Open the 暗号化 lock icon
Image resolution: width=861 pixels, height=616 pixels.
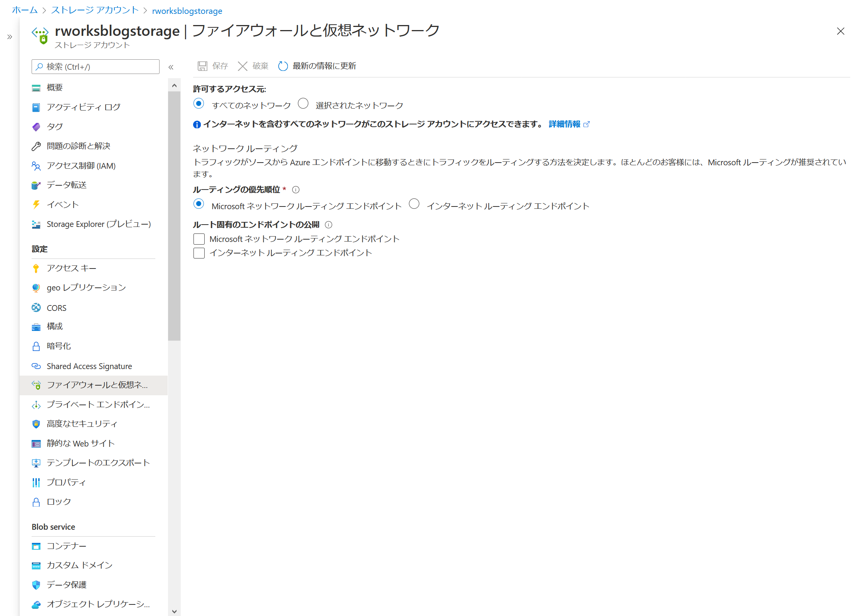pyautogui.click(x=36, y=346)
